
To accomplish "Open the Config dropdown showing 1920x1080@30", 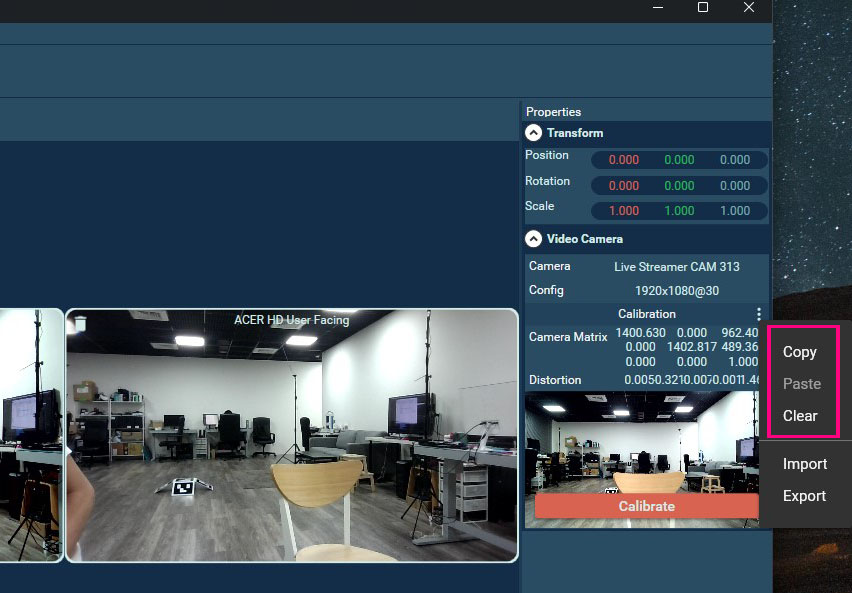I will pos(676,291).
